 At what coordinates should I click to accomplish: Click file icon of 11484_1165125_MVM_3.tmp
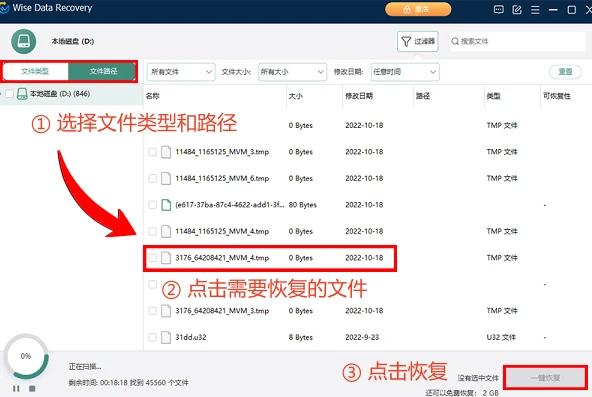(x=166, y=152)
